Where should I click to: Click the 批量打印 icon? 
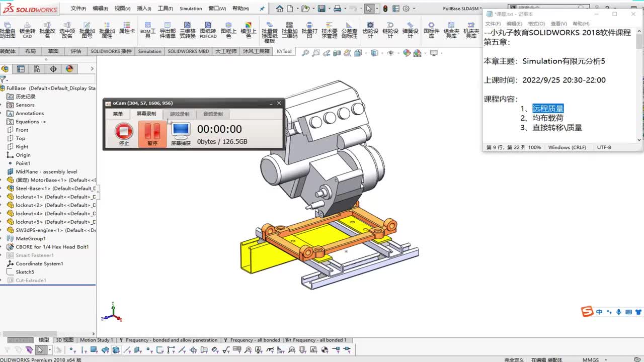309,30
